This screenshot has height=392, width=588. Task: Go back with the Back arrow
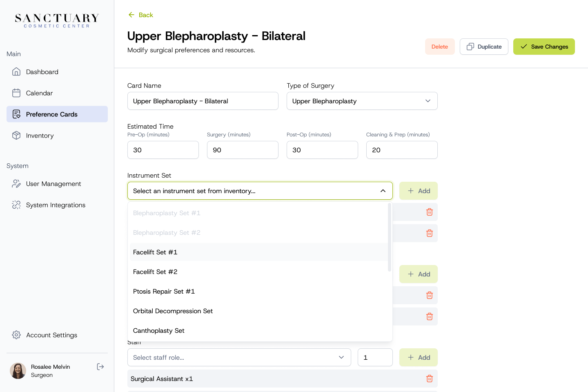pos(131,15)
